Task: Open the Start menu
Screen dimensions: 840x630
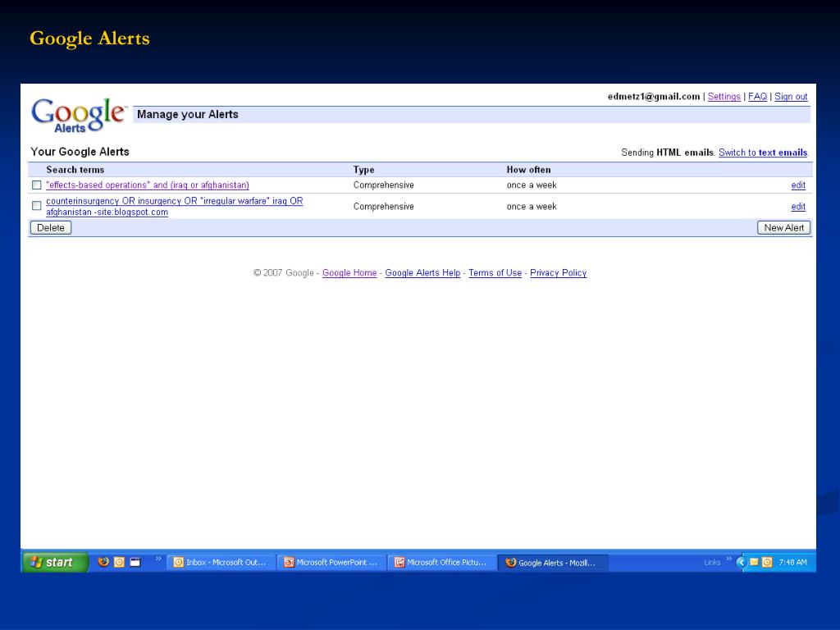Action: click(55, 562)
